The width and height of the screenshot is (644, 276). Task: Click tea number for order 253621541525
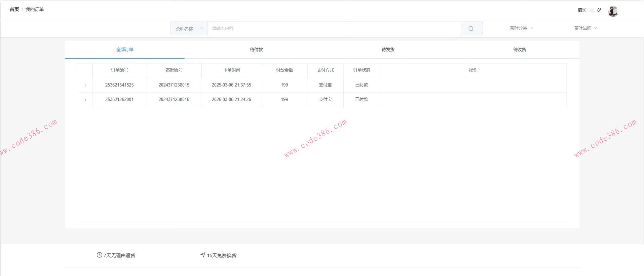[174, 85]
